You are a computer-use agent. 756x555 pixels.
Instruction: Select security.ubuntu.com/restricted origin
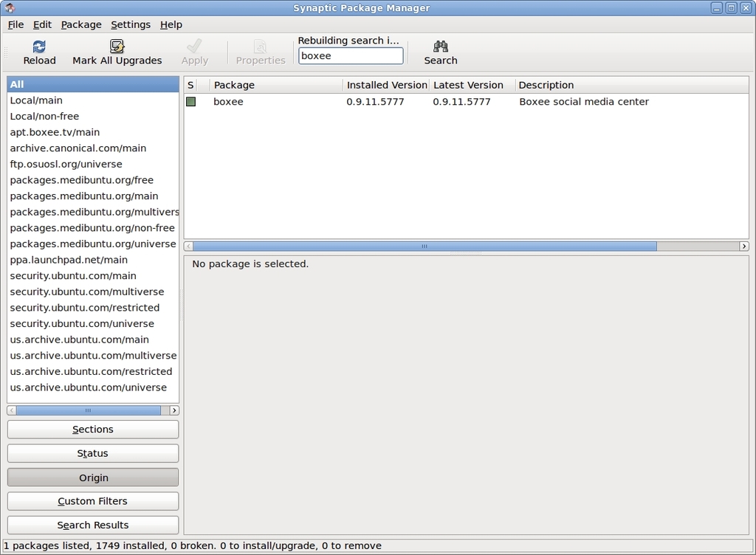[92, 307]
